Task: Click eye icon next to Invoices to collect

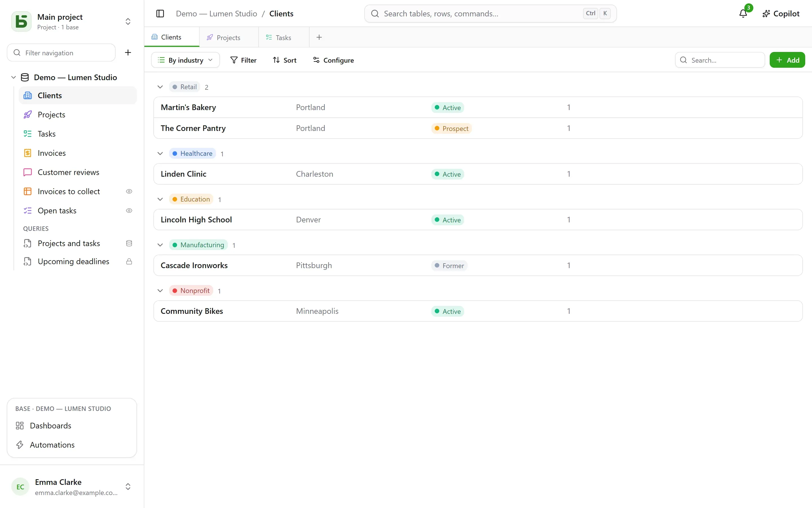Action: pyautogui.click(x=129, y=191)
